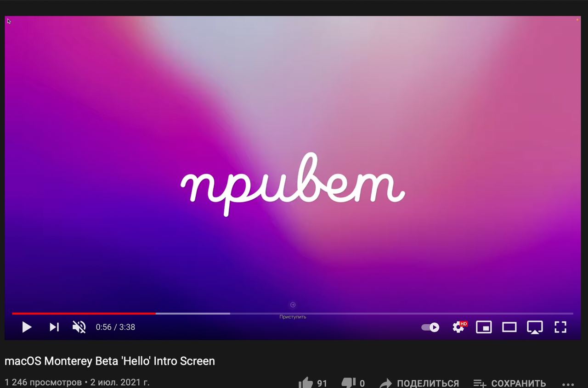Enable miniplayer mode

pyautogui.click(x=484, y=327)
